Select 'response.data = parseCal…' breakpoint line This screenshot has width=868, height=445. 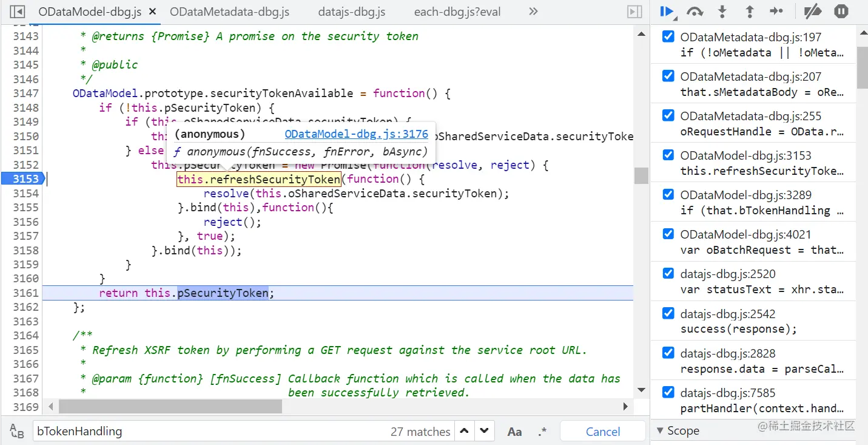coord(762,369)
